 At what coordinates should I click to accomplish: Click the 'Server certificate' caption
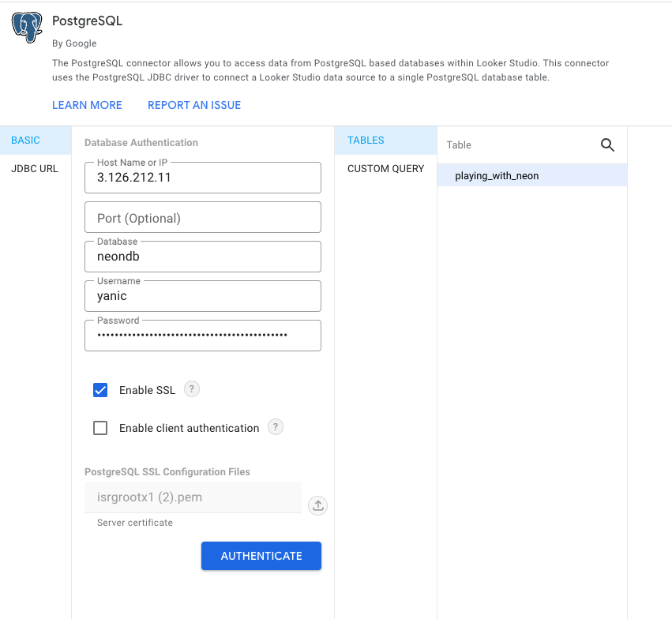pyautogui.click(x=135, y=523)
